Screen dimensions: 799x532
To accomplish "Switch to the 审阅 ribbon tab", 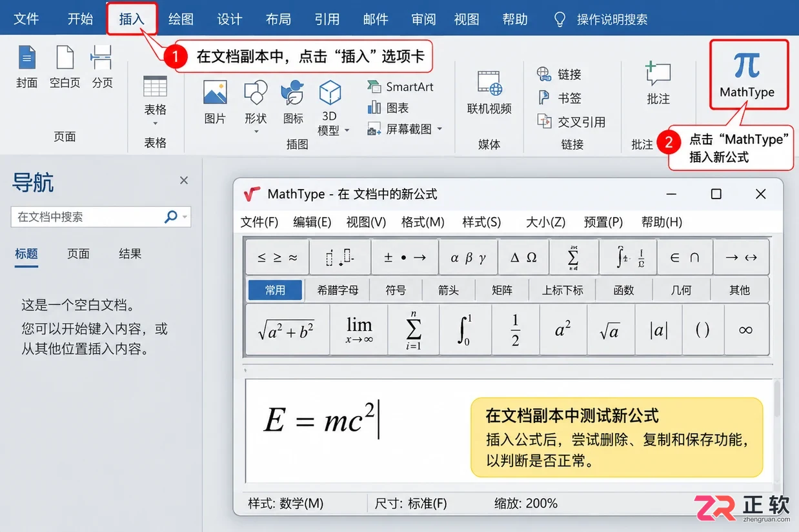I will click(x=424, y=19).
